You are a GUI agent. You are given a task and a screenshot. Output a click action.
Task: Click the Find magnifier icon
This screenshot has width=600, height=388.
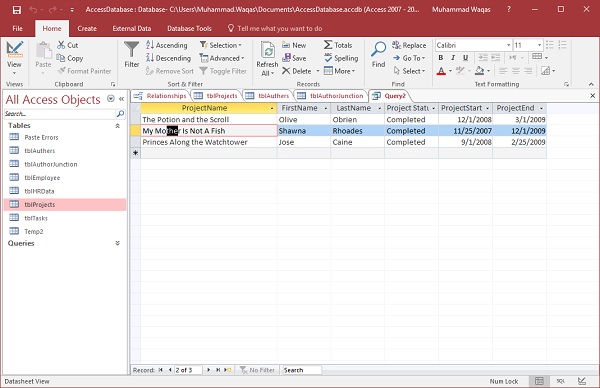pyautogui.click(x=378, y=49)
